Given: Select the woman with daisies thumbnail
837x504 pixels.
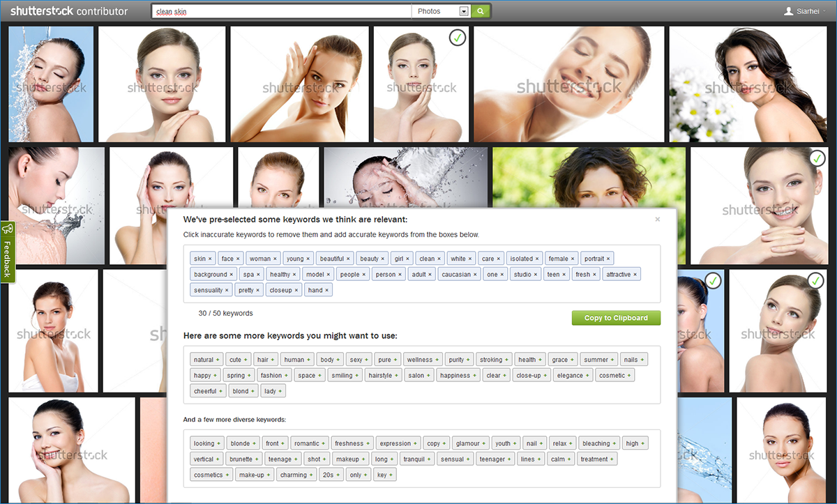Looking at the screenshot, I should (747, 84).
